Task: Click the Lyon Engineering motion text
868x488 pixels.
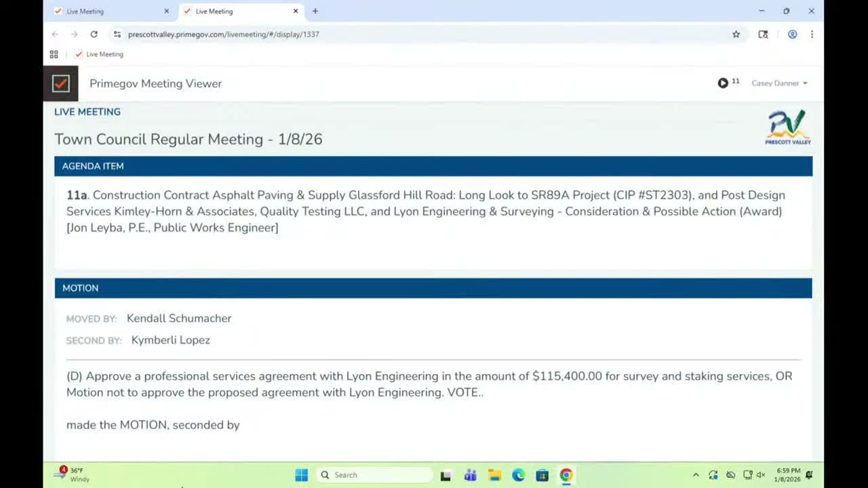Action: [429, 384]
